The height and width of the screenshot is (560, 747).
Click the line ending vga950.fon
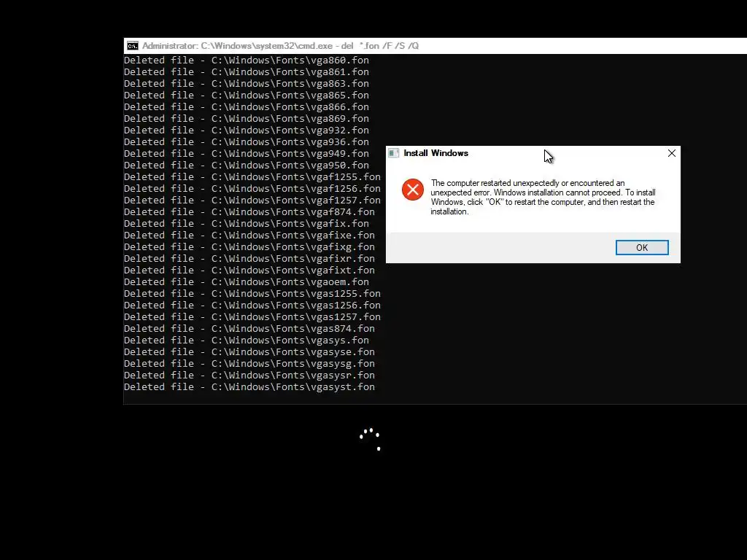tap(247, 166)
